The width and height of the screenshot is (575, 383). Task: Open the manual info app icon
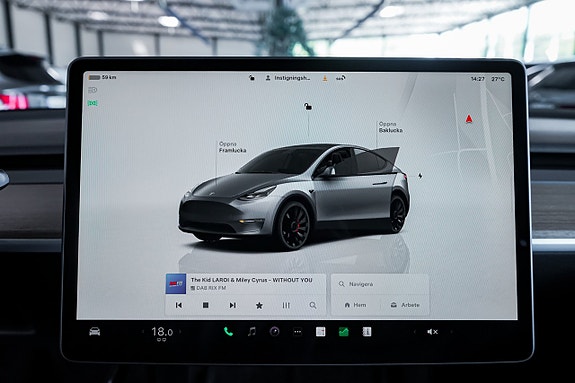pyautogui.click(x=367, y=332)
